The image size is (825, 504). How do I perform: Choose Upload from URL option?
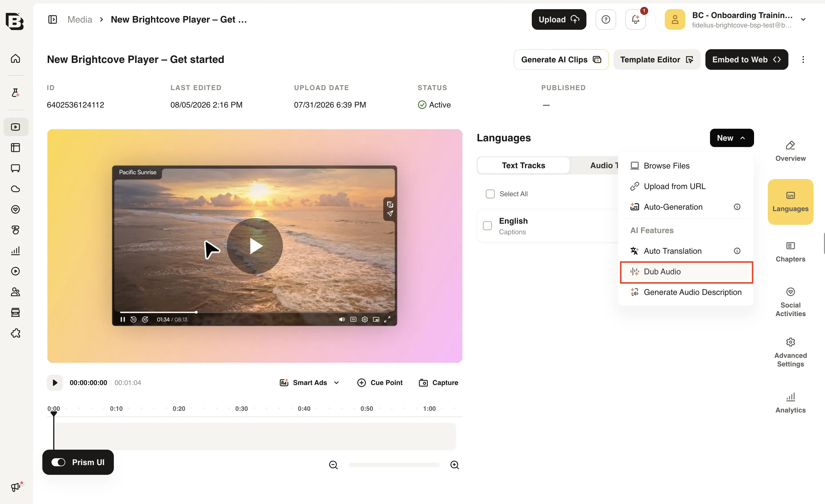(686, 186)
